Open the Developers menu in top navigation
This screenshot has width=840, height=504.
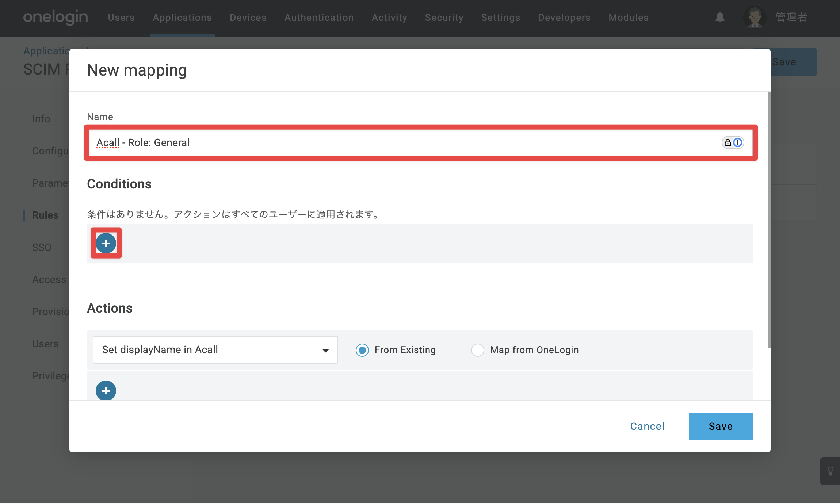pos(564,18)
